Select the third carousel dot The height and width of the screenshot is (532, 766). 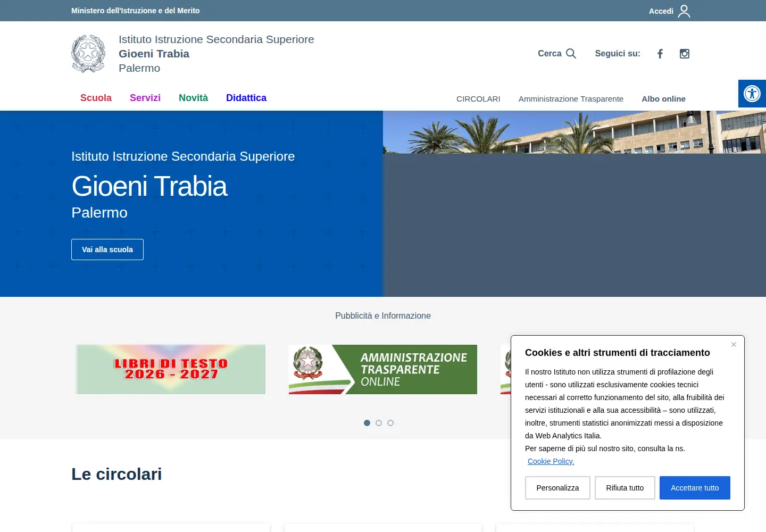[390, 423]
